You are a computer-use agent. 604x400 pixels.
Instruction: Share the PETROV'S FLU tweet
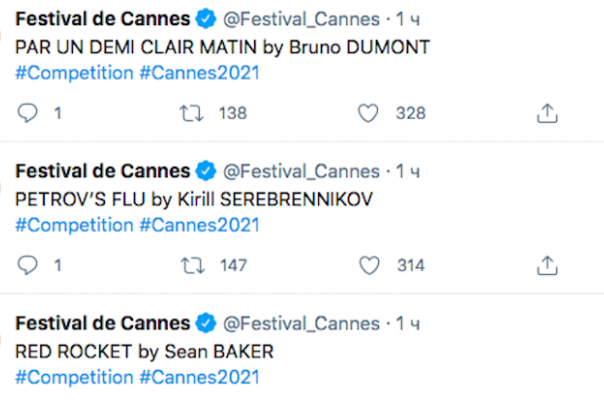click(x=547, y=266)
